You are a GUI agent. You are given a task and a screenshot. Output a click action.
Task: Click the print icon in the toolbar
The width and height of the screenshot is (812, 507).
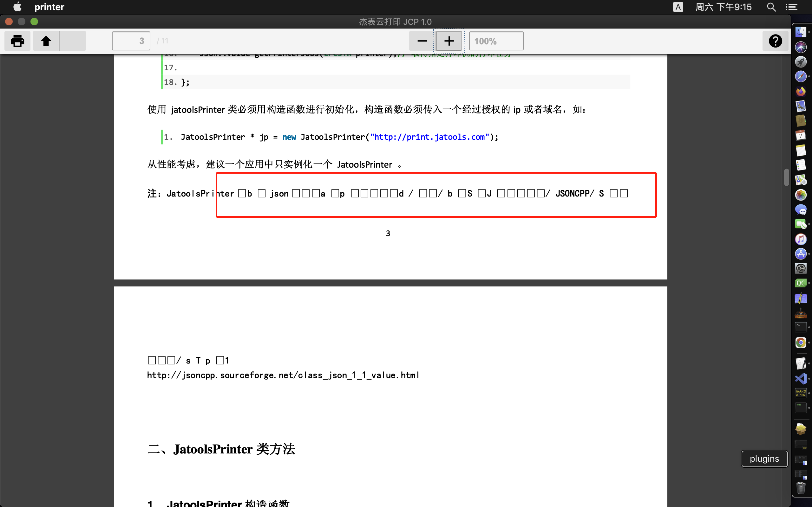click(x=17, y=41)
